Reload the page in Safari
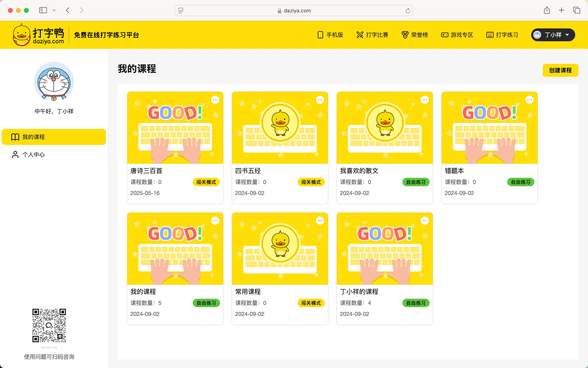The height and width of the screenshot is (368, 588). (x=408, y=10)
